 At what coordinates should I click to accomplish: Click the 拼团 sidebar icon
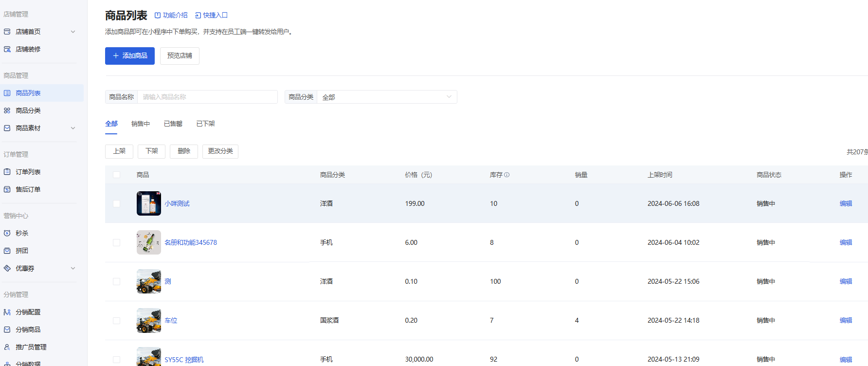tap(7, 251)
